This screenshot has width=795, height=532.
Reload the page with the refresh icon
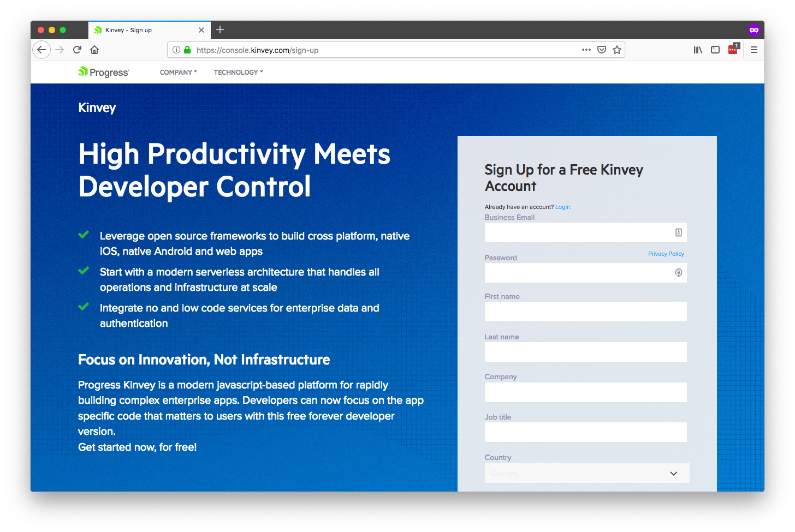pyautogui.click(x=77, y=50)
